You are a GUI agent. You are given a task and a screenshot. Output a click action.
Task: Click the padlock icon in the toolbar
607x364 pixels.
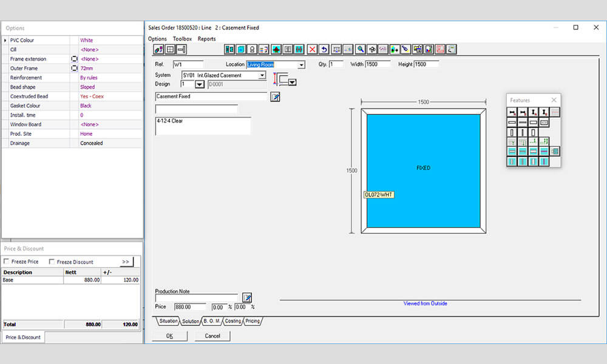coord(251,49)
